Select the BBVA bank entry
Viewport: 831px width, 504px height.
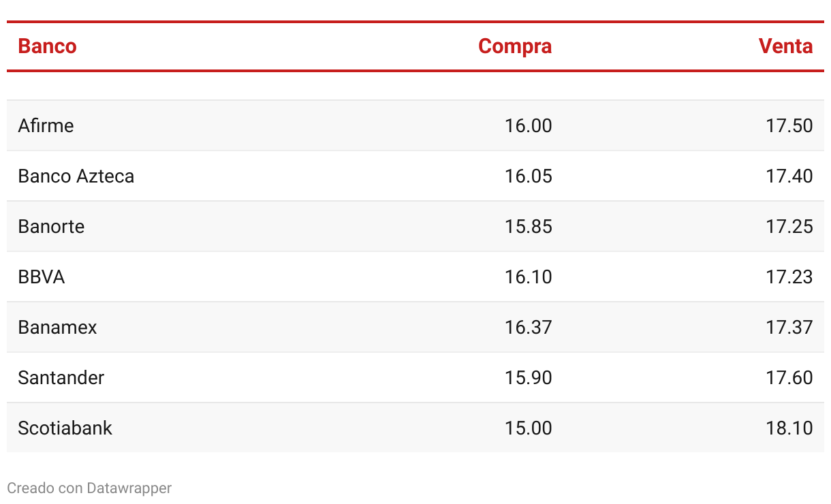tap(42, 277)
